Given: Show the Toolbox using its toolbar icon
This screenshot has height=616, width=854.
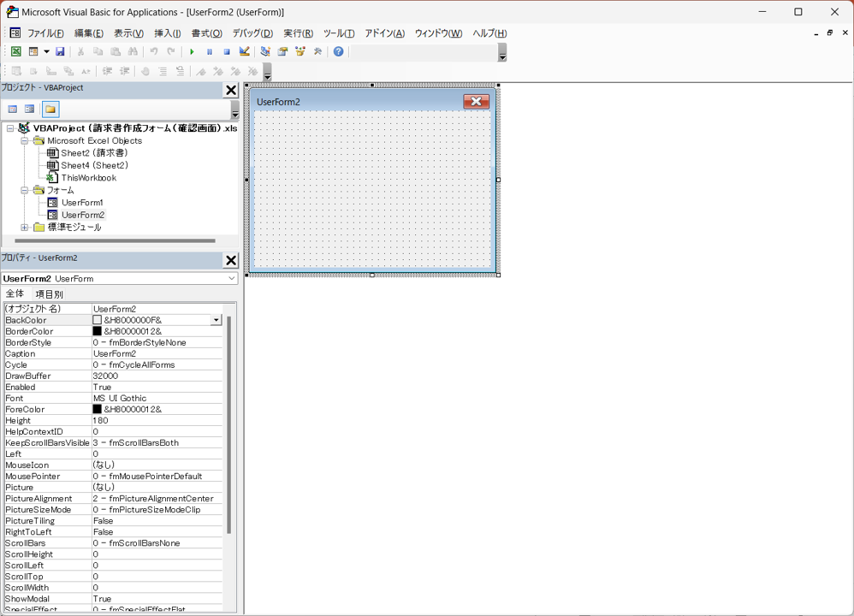Looking at the screenshot, I should [317, 51].
